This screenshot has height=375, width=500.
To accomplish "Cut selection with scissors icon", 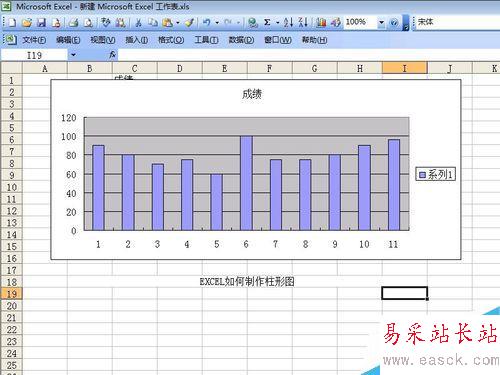I will pyautogui.click(x=138, y=22).
